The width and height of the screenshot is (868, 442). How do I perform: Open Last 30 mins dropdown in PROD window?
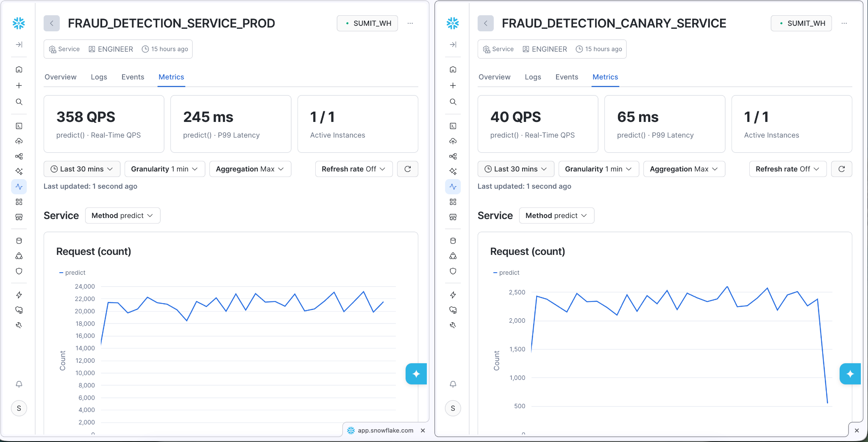(x=82, y=169)
